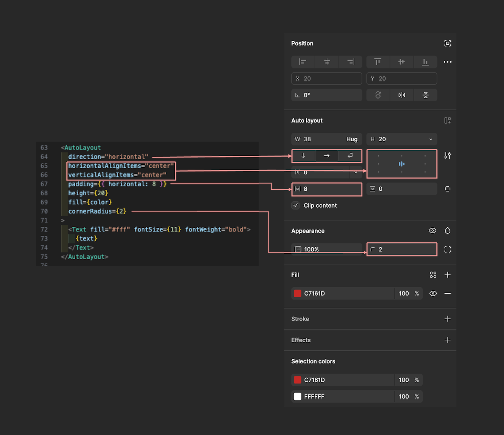Screen dimensions: 504x435
Task: Open the fill styles grid icon
Action: (x=433, y=275)
